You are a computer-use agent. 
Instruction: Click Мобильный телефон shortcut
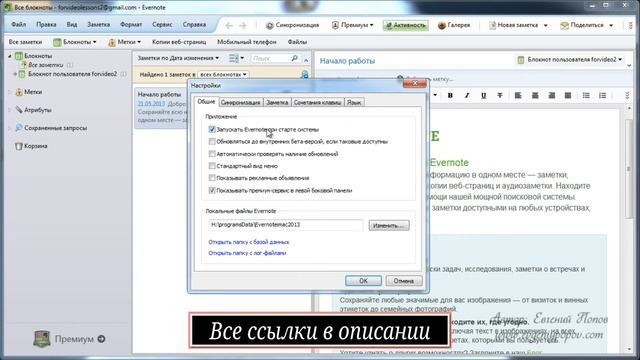pos(247,42)
